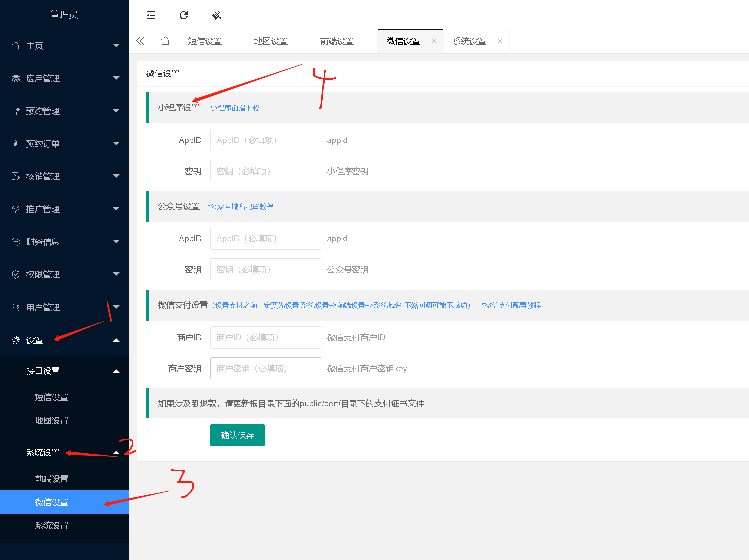Click the 设置 gear icon in sidebar
This screenshot has width=749, height=560.
pyautogui.click(x=16, y=340)
